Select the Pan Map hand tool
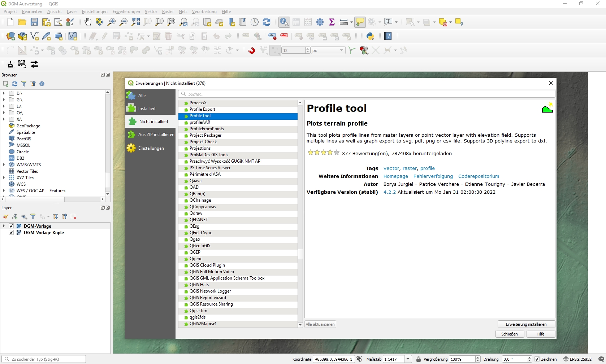The height and width of the screenshot is (364, 606). pos(88,22)
